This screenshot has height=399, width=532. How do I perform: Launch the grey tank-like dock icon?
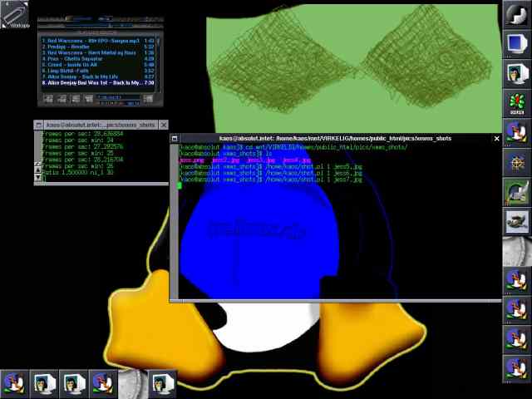[x=517, y=222]
